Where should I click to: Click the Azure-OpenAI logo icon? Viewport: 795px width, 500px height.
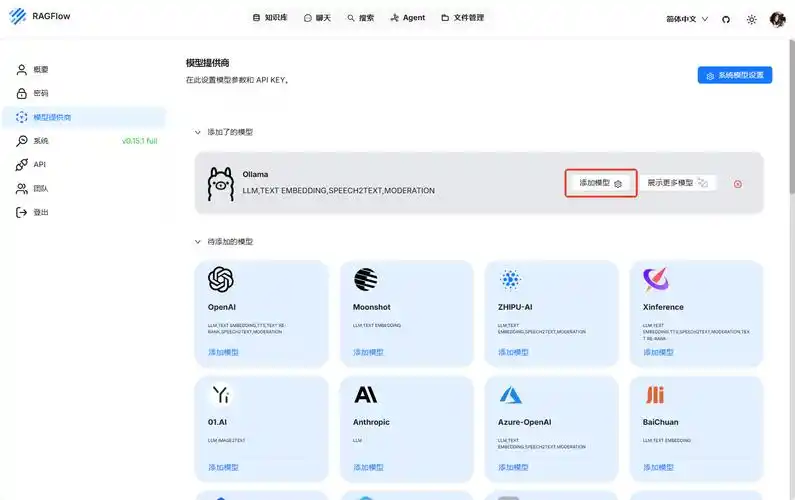[511, 395]
